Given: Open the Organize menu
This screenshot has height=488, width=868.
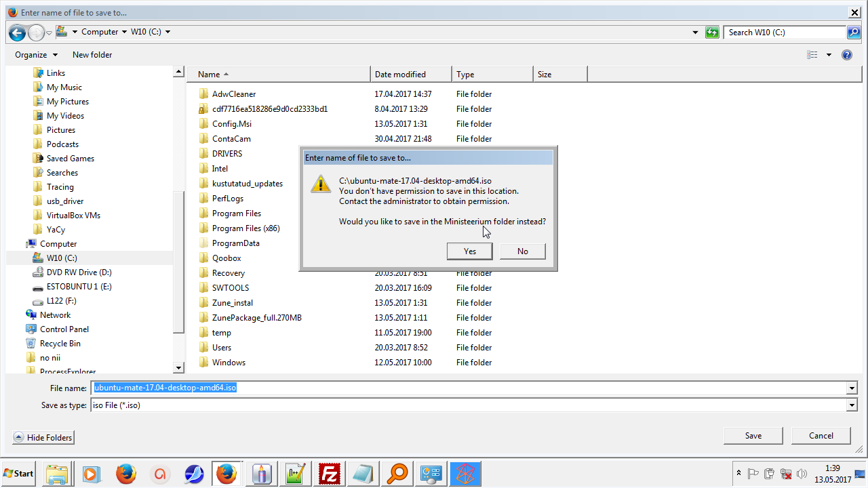Looking at the screenshot, I should (37, 55).
